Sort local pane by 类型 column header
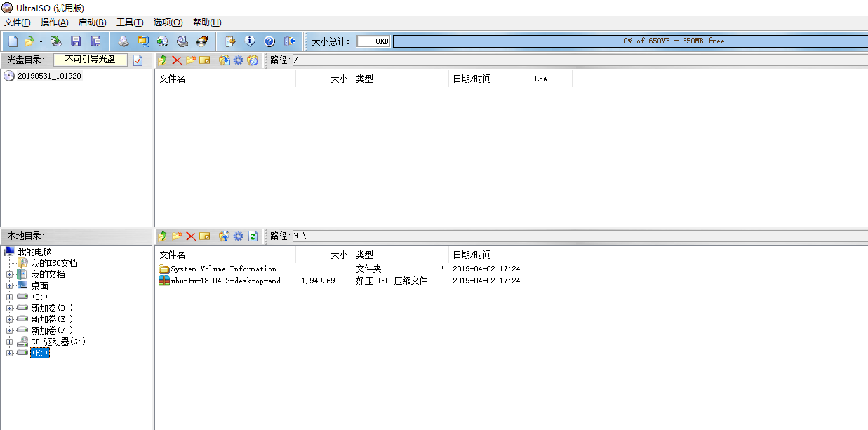868x430 pixels. (x=394, y=255)
